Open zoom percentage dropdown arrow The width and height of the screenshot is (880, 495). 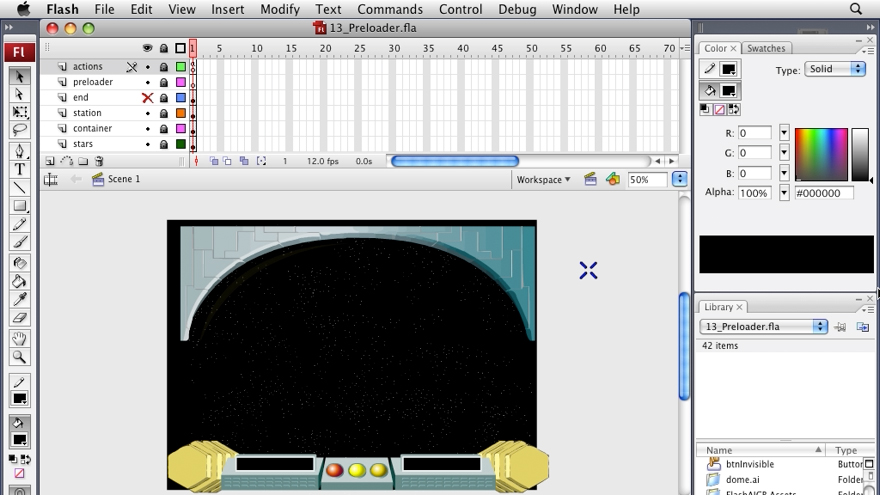pyautogui.click(x=680, y=180)
